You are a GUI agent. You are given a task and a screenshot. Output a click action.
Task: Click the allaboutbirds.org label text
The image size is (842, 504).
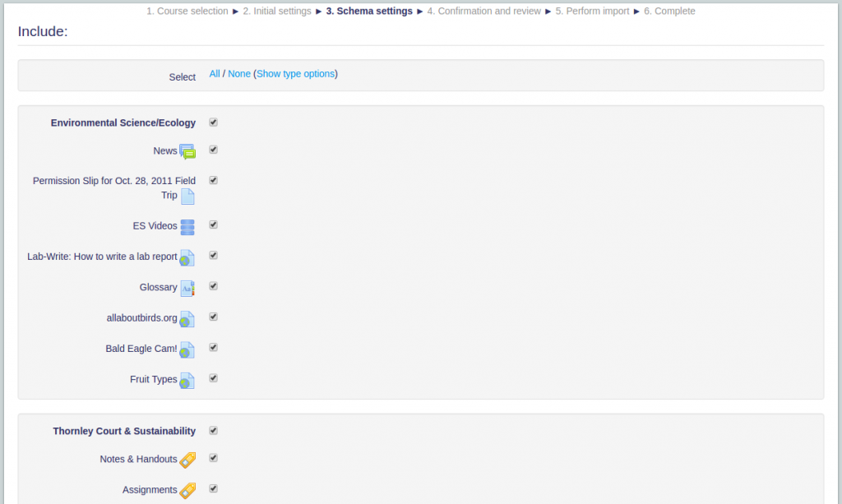[141, 317]
